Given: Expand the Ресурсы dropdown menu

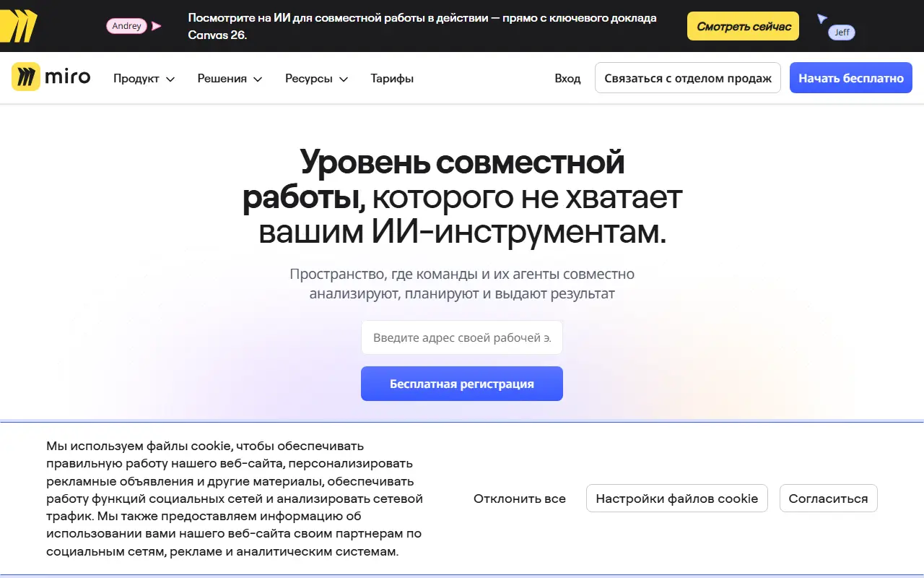Looking at the screenshot, I should click(316, 79).
